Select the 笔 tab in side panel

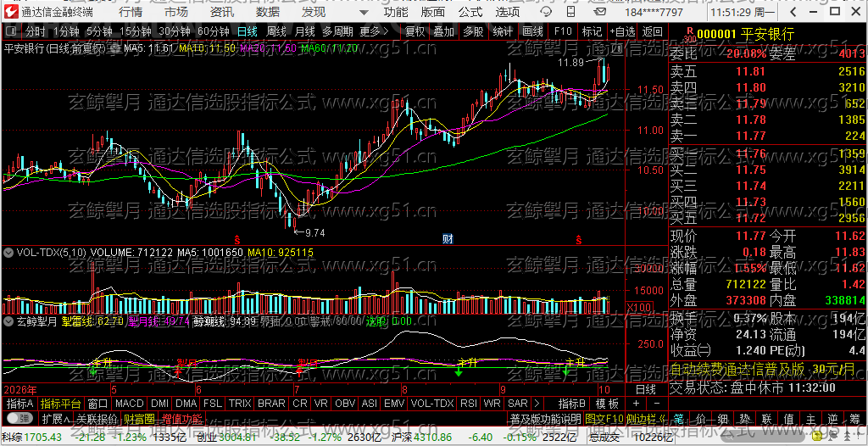tap(679, 418)
